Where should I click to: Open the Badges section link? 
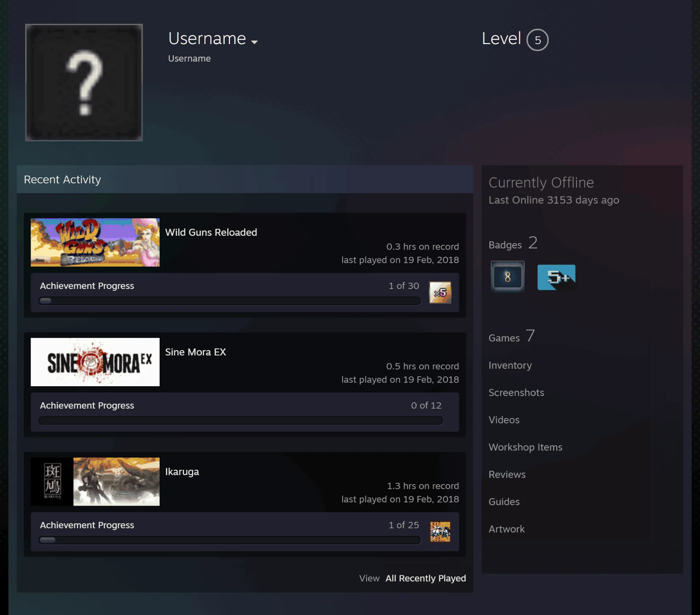pos(513,243)
